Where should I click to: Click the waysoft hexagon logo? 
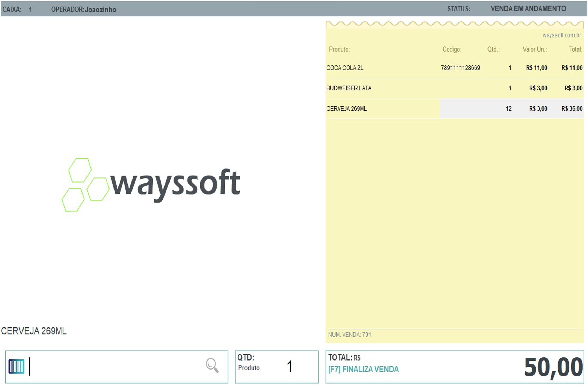[151, 185]
